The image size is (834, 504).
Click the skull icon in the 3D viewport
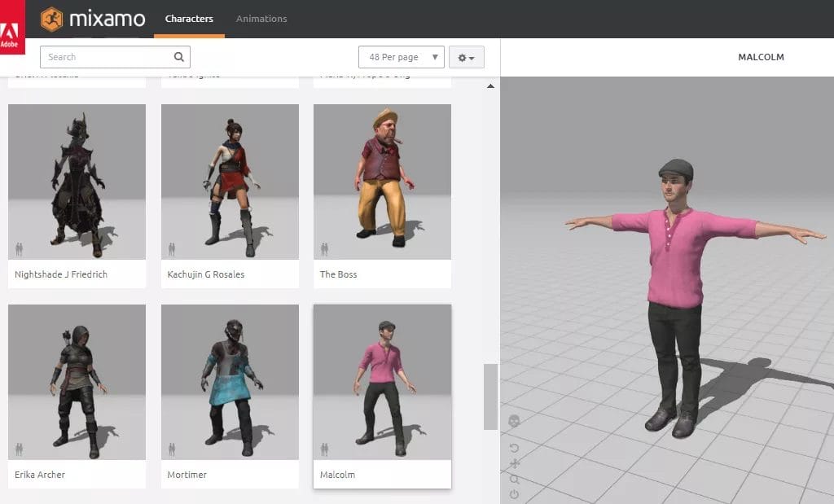[513, 420]
